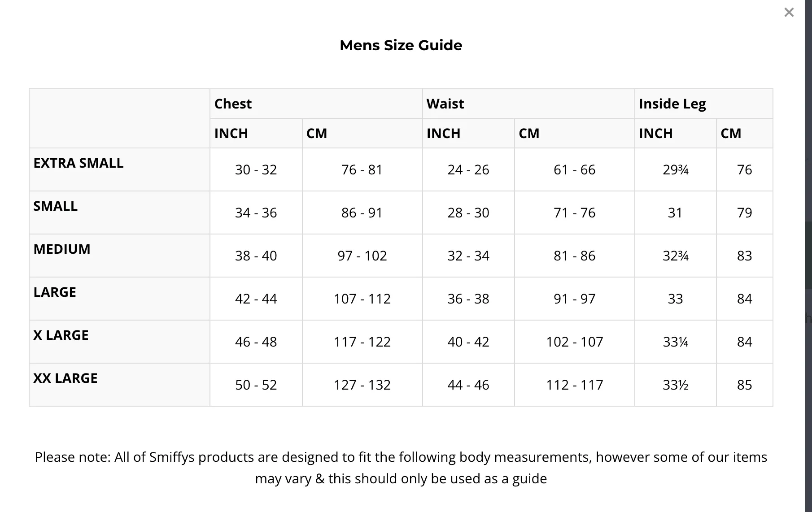This screenshot has height=512, width=812.
Task: Click the 30 - 32 chest inch cell
Action: (x=256, y=169)
